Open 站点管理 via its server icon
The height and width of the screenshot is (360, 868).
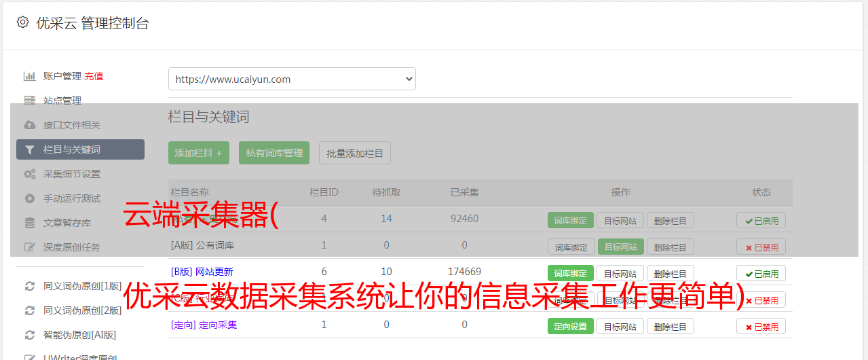tap(30, 101)
